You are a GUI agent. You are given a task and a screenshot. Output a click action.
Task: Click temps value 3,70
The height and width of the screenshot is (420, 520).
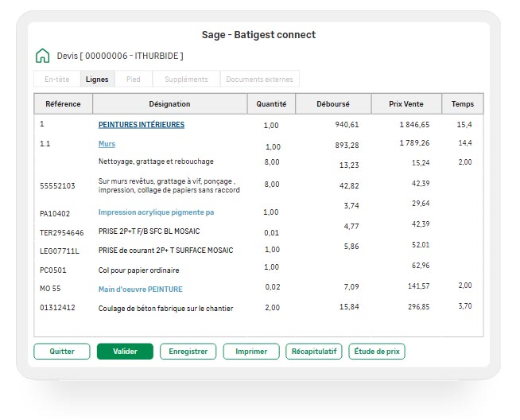(x=465, y=306)
